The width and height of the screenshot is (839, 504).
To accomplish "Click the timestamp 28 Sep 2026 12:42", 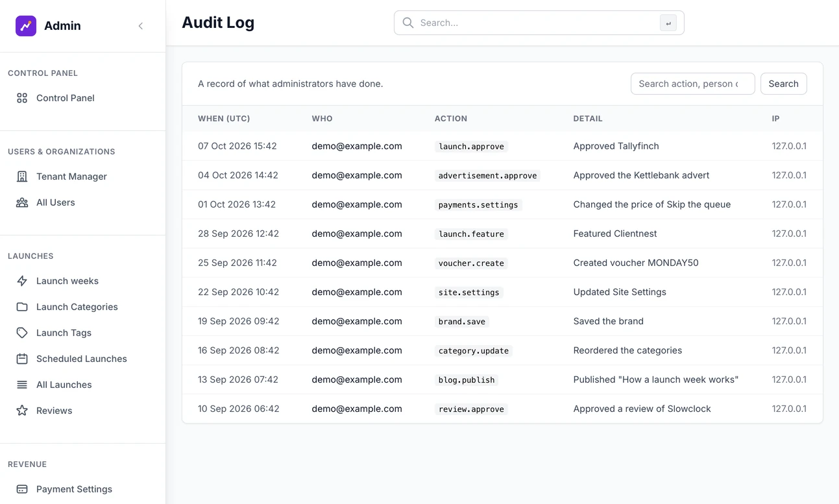I will click(238, 234).
